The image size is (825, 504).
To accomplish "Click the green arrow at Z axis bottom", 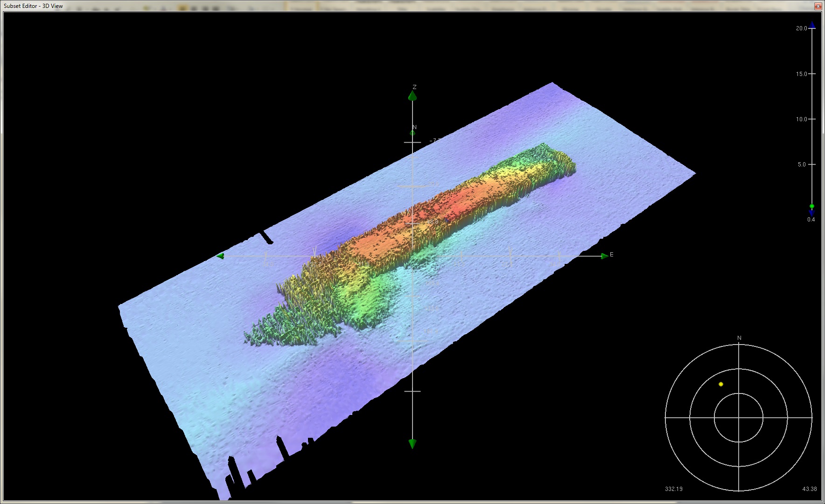I will pyautogui.click(x=412, y=444).
